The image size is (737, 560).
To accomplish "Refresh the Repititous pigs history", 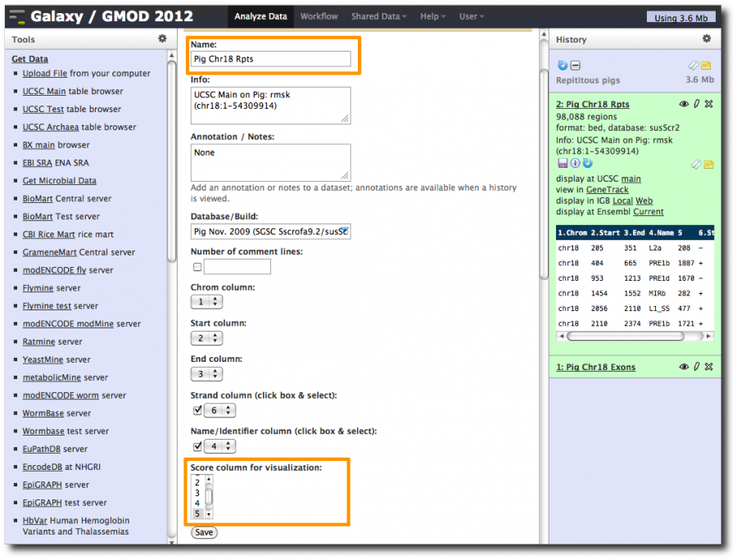I will tap(562, 65).
